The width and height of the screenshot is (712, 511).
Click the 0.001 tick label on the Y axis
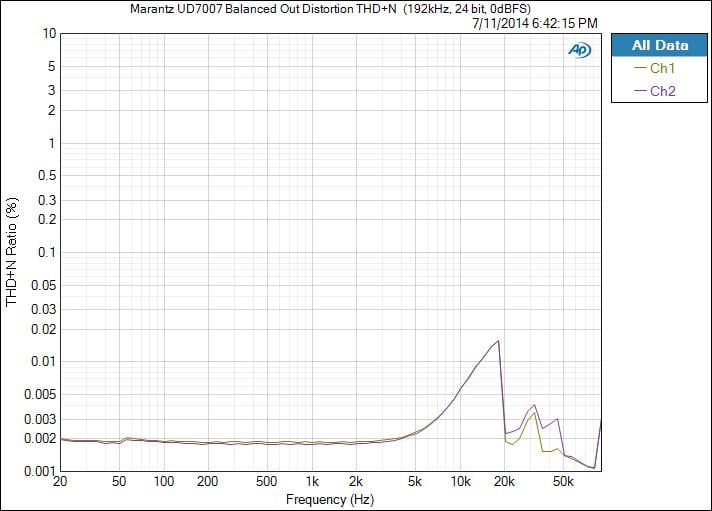(x=40, y=470)
